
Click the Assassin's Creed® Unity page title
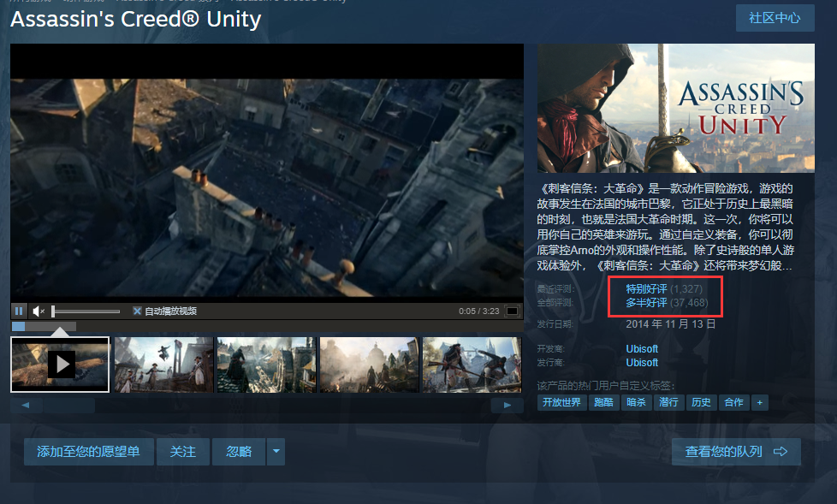click(x=135, y=19)
